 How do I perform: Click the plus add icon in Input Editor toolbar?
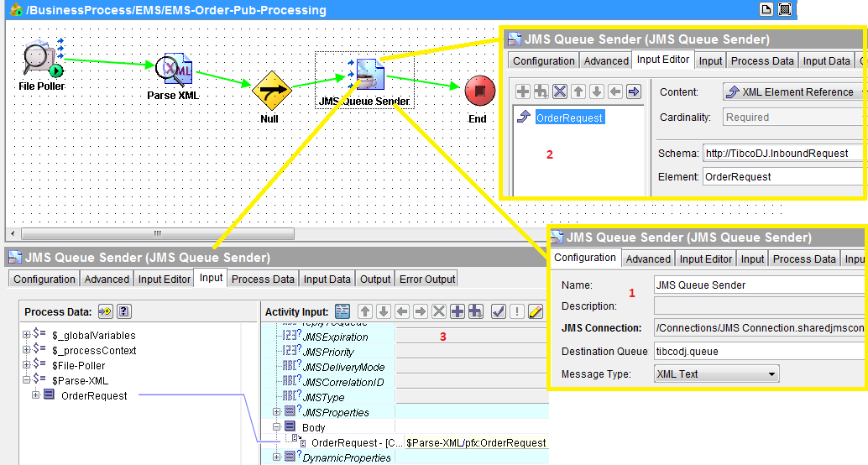[x=523, y=91]
